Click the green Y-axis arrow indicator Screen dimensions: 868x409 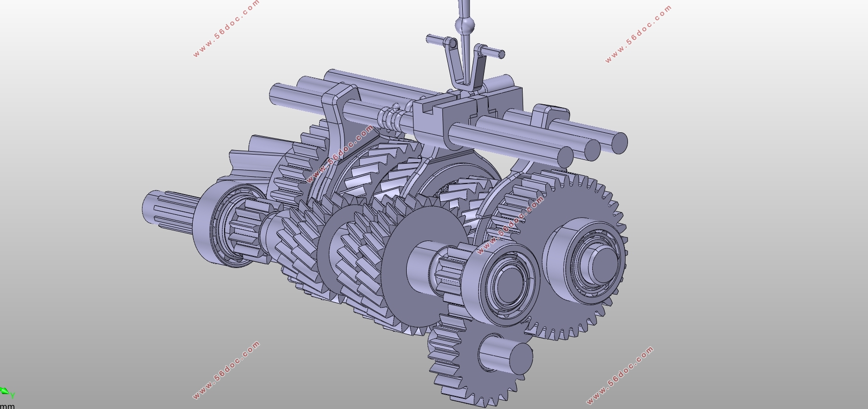point(6,392)
